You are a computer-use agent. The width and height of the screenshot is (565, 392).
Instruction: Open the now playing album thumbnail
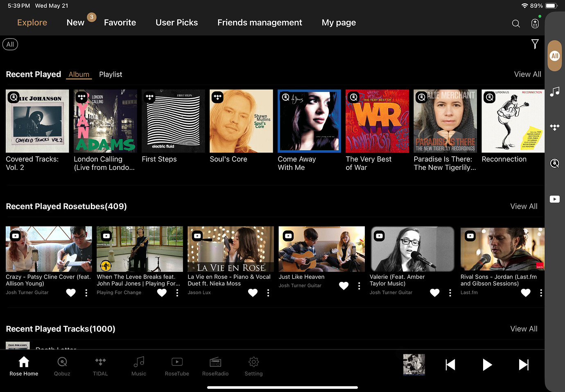[x=414, y=365]
